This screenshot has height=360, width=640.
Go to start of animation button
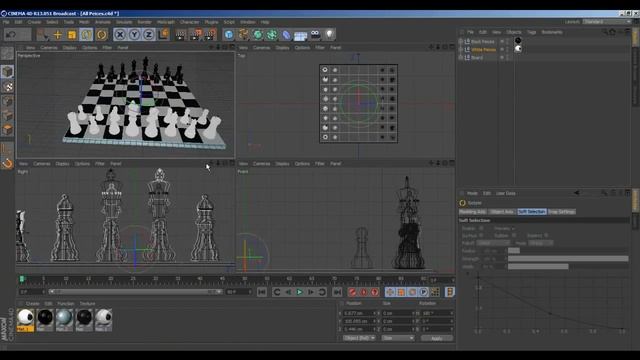pyautogui.click(x=262, y=292)
